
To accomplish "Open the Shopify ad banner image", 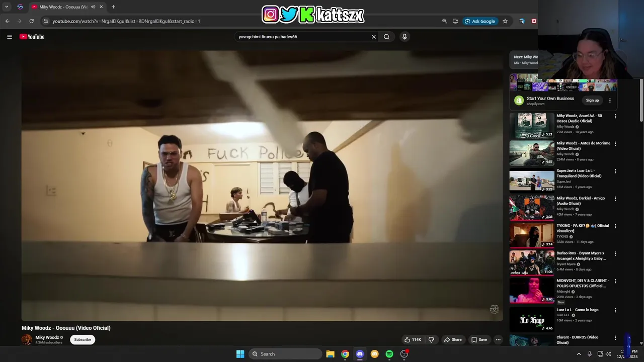I will click(x=563, y=83).
